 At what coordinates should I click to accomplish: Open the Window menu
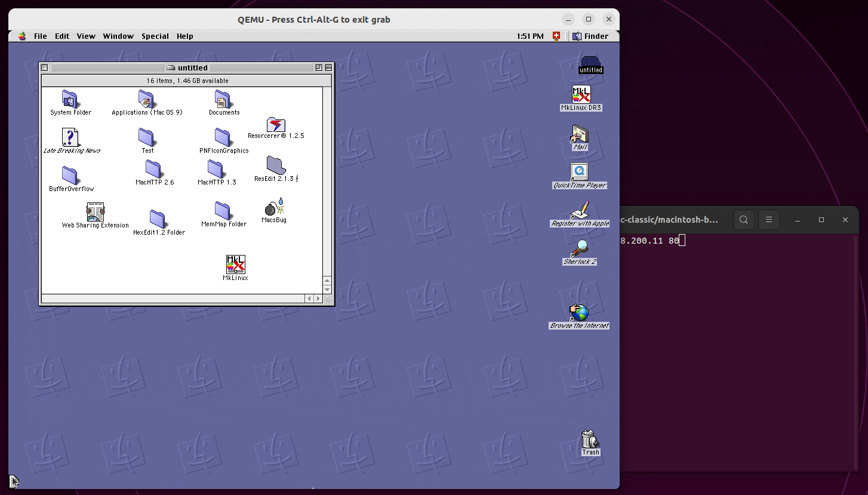118,36
